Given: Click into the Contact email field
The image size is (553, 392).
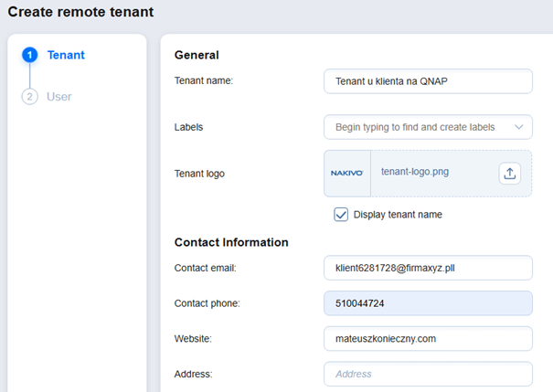Looking at the screenshot, I should tap(428, 268).
